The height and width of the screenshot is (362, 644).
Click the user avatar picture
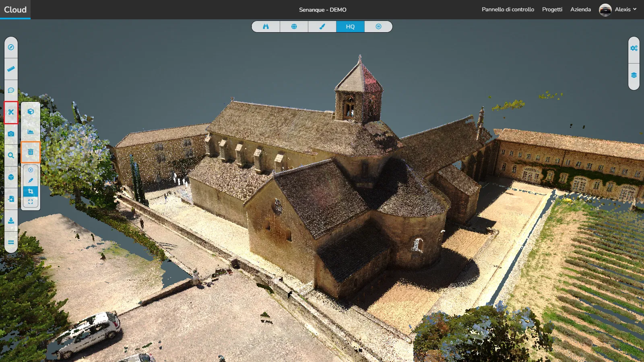tap(605, 10)
